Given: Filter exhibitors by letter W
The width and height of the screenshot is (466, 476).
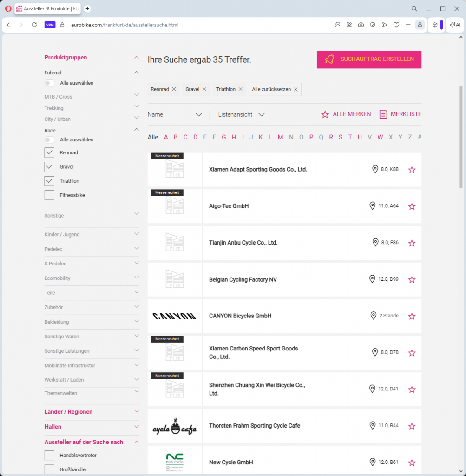Looking at the screenshot, I should click(380, 137).
